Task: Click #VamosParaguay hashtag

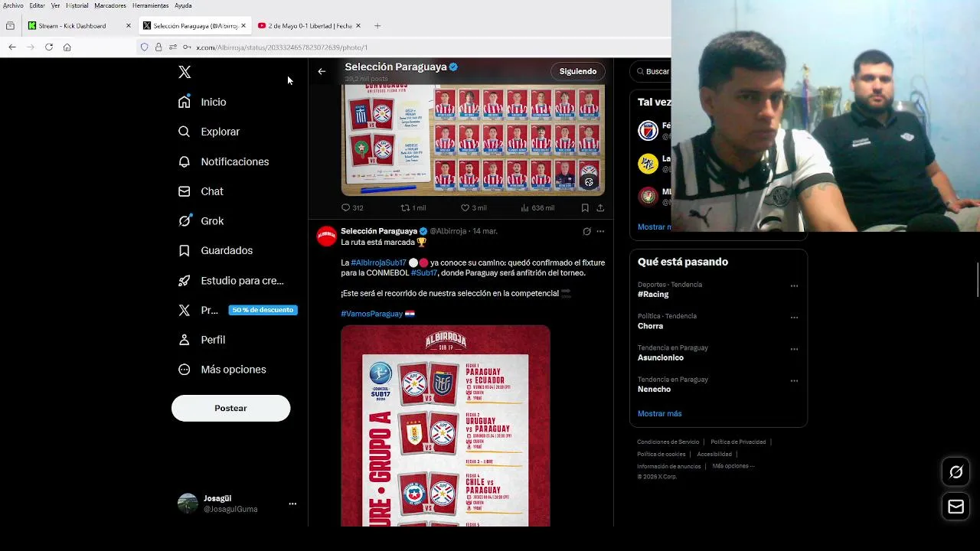Action: point(371,314)
